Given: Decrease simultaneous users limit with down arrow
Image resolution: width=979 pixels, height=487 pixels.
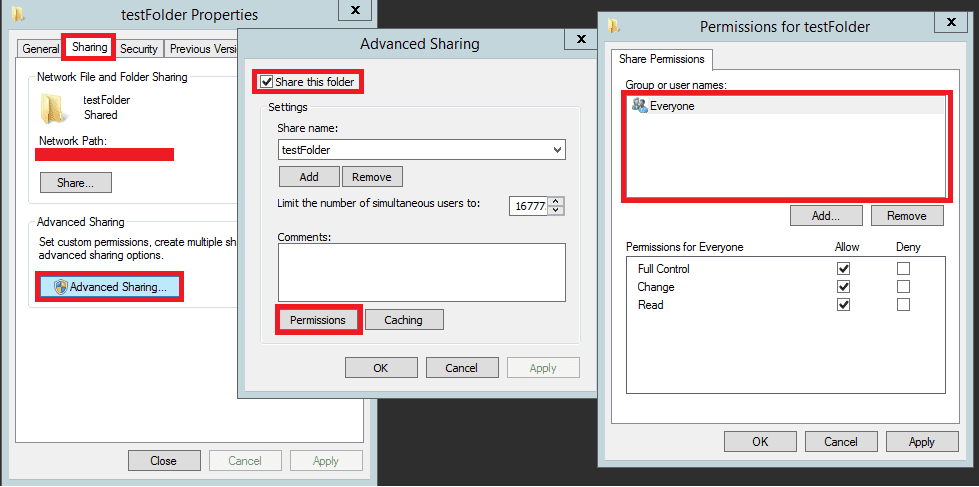Looking at the screenshot, I should point(557,210).
